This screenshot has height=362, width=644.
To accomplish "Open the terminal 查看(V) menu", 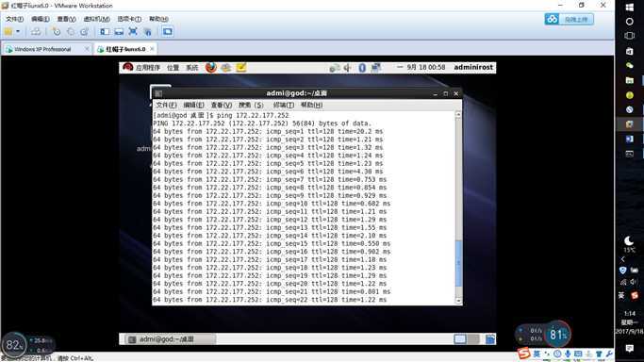I will 222,105.
